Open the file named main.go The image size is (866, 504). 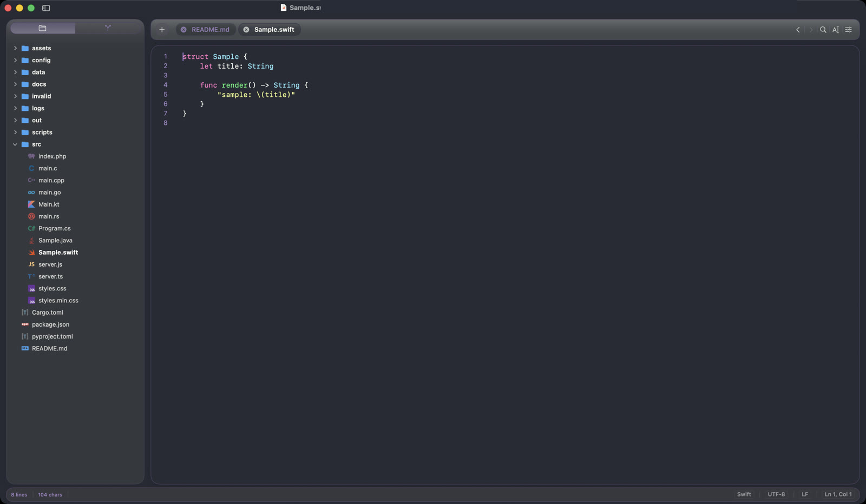tap(49, 193)
